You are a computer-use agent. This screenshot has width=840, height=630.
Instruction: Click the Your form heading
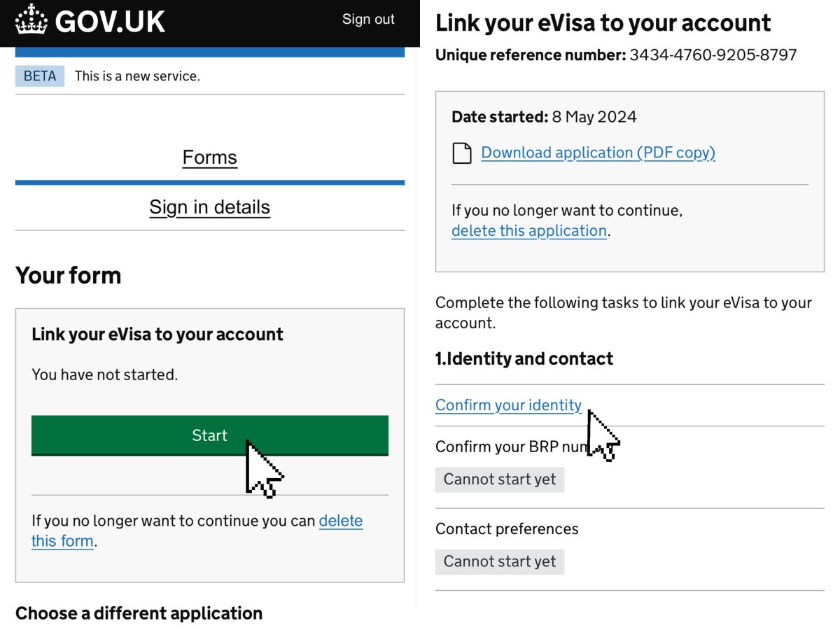tap(69, 275)
